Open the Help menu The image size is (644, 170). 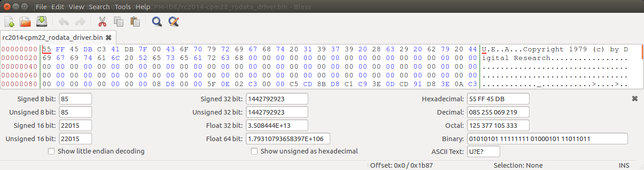click(143, 7)
